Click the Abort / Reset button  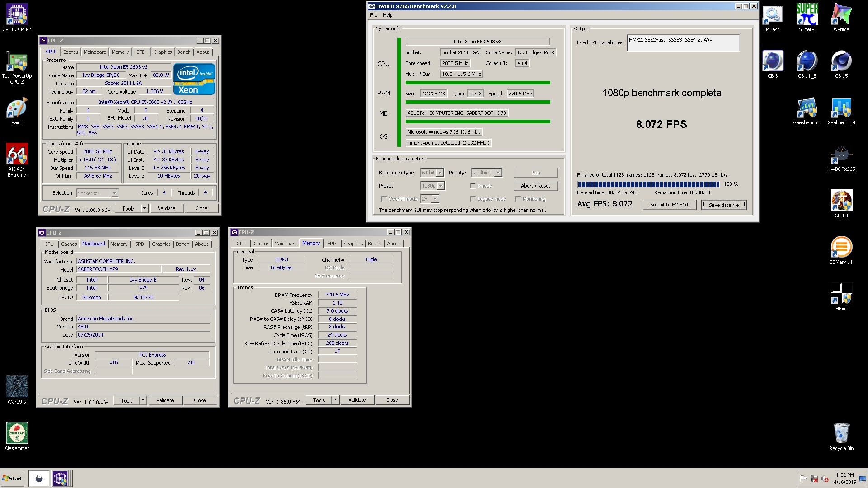point(536,186)
